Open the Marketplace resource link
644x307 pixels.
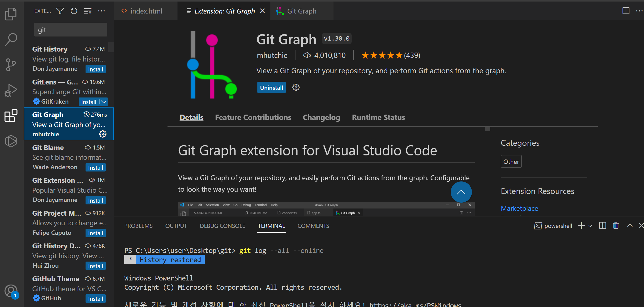click(519, 208)
